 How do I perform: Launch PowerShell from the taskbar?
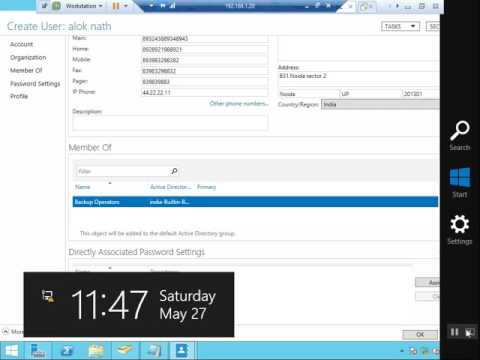coord(67,351)
